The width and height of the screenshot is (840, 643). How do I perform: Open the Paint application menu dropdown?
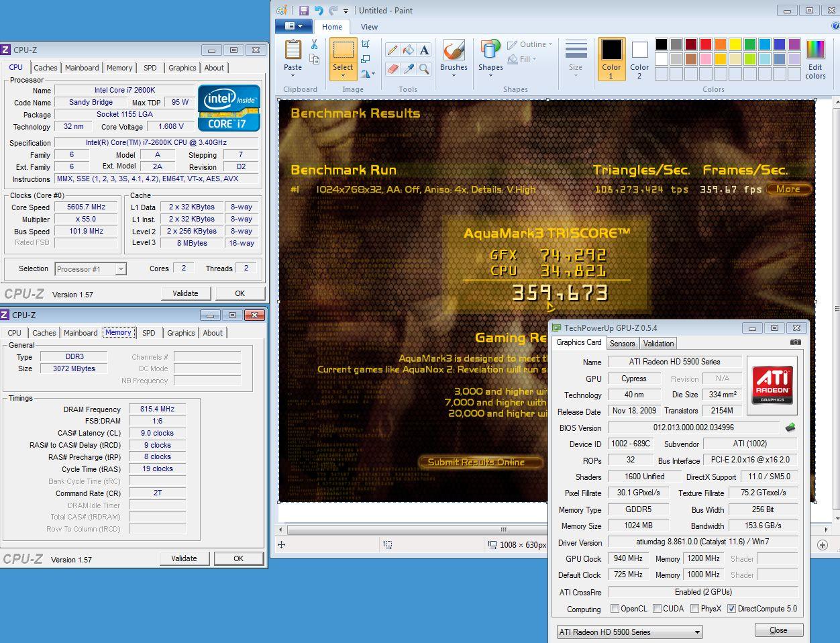point(293,27)
